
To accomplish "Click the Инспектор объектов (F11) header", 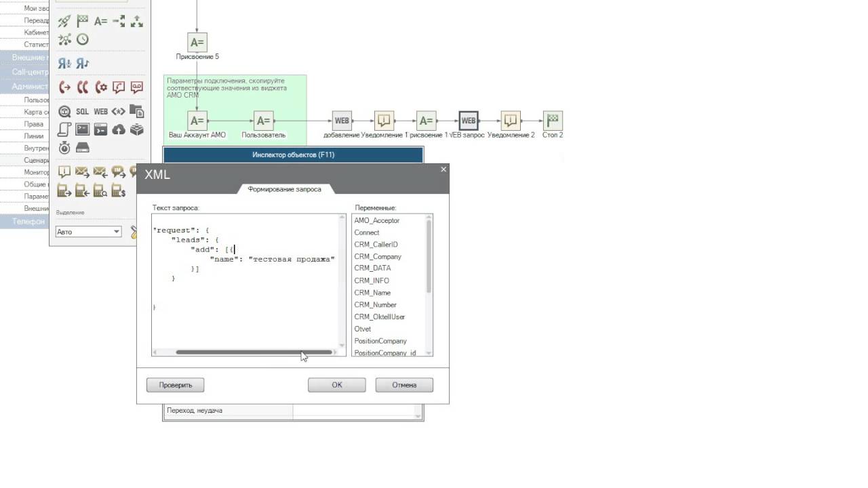I will pyautogui.click(x=293, y=155).
